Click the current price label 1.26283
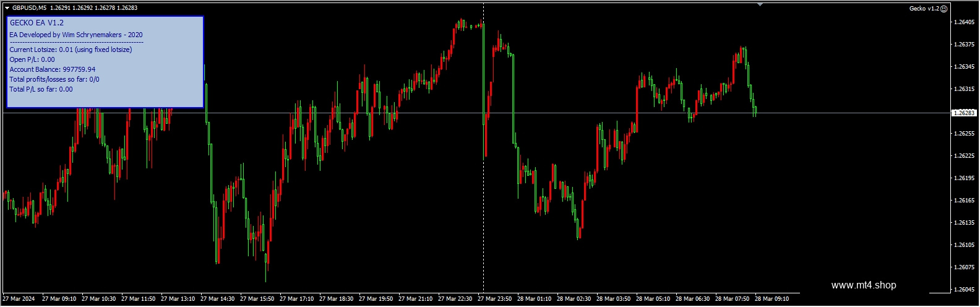The image size is (980, 307). (963, 113)
